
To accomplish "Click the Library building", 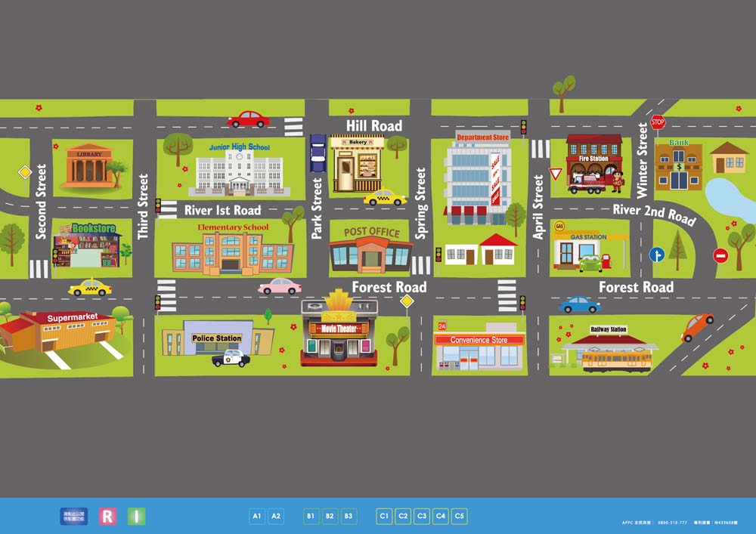I will point(88,166).
